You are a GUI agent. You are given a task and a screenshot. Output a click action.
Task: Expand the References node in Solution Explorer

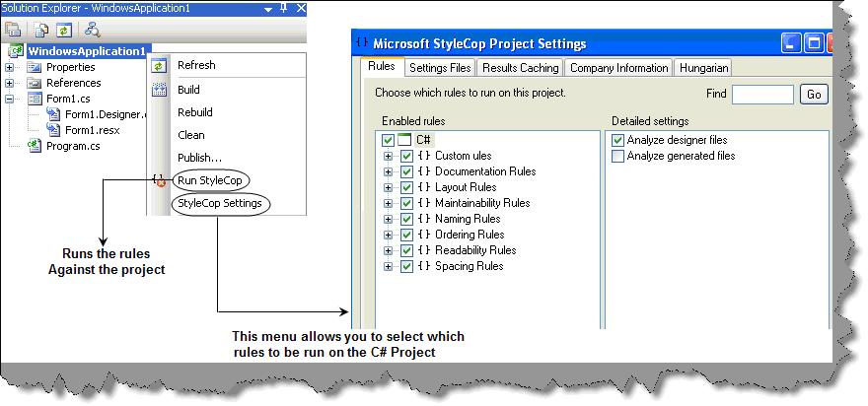pos(10,84)
